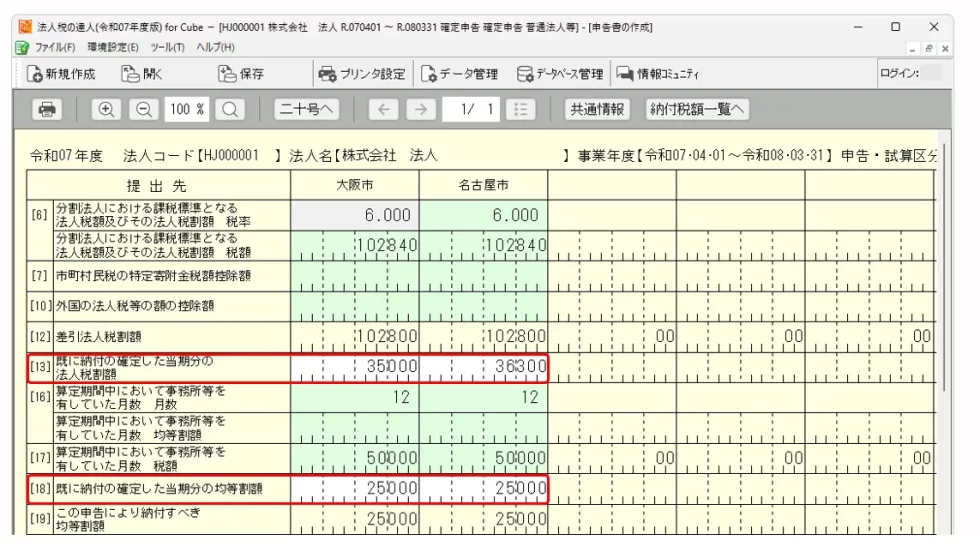This screenshot has height=546, width=980.
Task: Click 名古屋市 cell for row 10 外国の法人税等
Action: (x=483, y=306)
